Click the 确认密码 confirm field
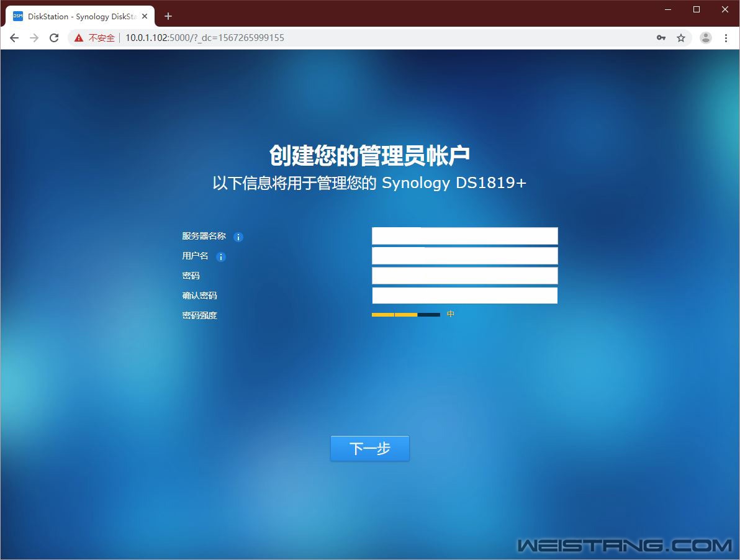The image size is (740, 560). point(464,296)
